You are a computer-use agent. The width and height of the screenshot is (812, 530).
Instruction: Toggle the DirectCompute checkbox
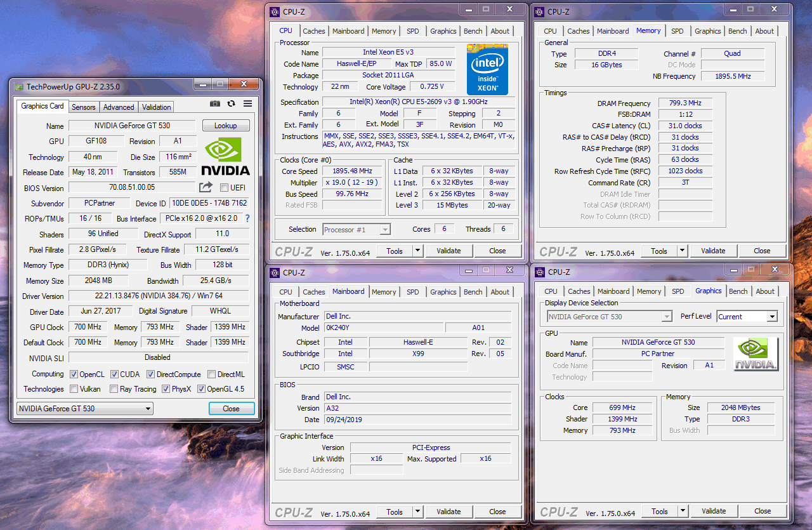(151, 374)
